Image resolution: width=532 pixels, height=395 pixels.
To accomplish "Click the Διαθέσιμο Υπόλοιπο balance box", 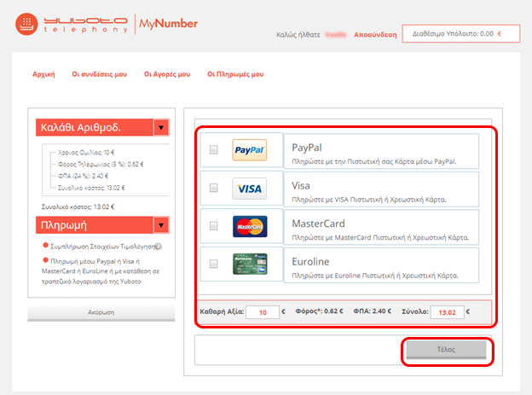I will click(x=460, y=33).
